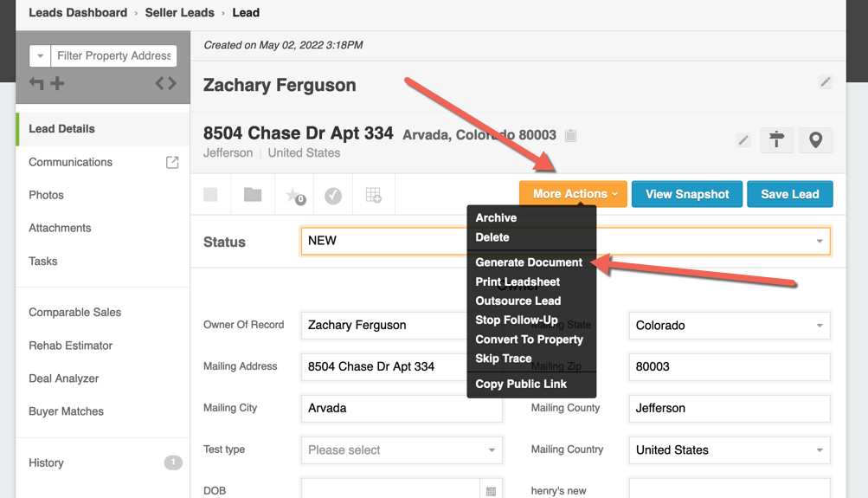Click the plus icon to add a lead

(57, 83)
